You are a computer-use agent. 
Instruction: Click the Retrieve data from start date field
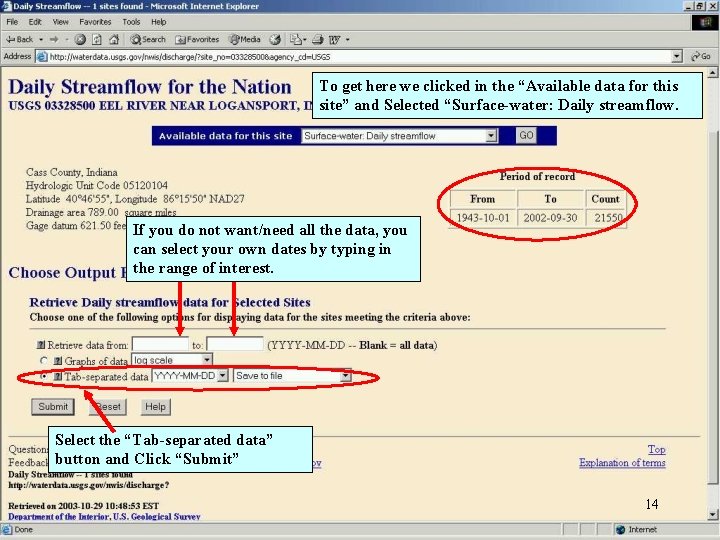[160, 344]
